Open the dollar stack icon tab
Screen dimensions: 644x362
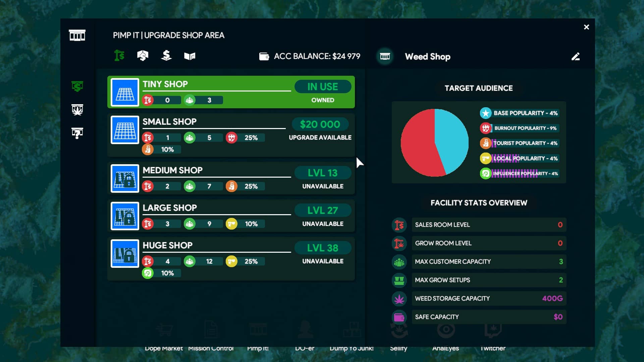point(166,56)
